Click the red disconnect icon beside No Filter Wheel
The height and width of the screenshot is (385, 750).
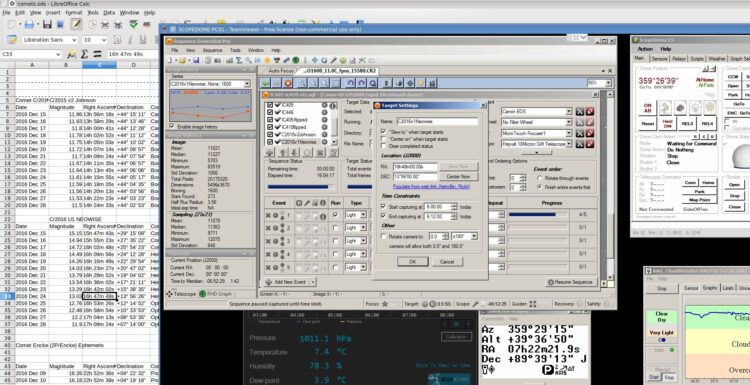coord(590,122)
